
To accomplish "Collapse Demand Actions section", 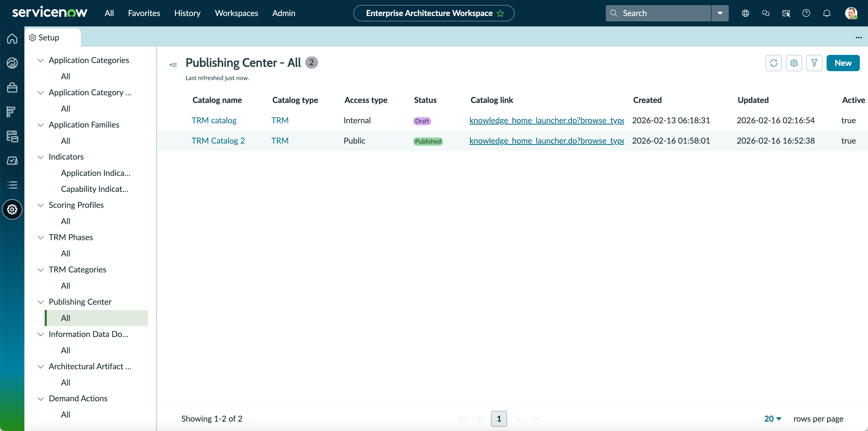I will 40,399.
